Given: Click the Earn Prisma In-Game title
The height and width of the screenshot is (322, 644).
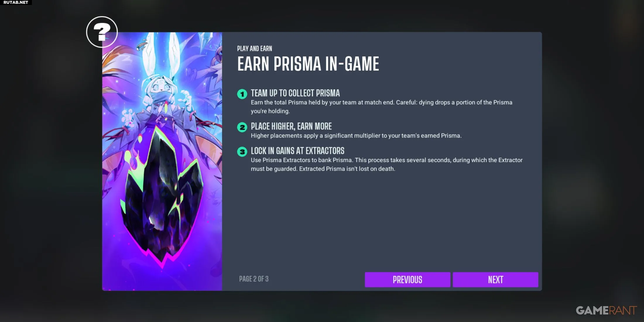Looking at the screenshot, I should pos(308,64).
